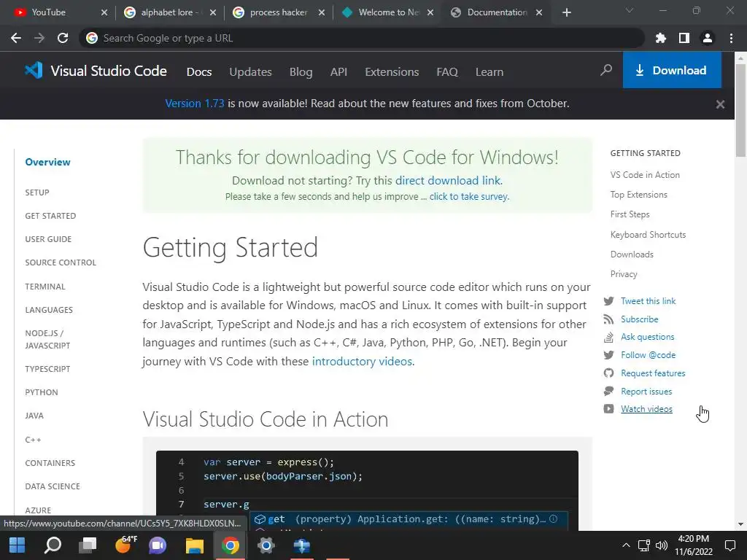The height and width of the screenshot is (560, 747).
Task: Open the Chrome three-dot menu
Action: coord(731,38)
